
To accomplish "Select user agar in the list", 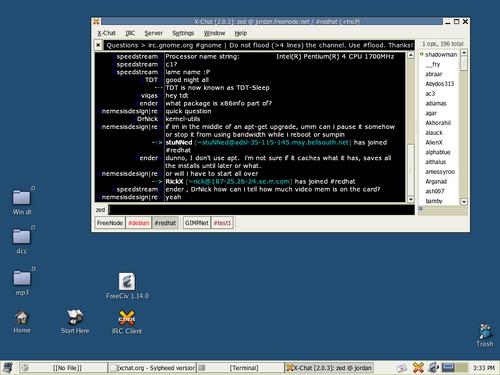I will pyautogui.click(x=431, y=113).
